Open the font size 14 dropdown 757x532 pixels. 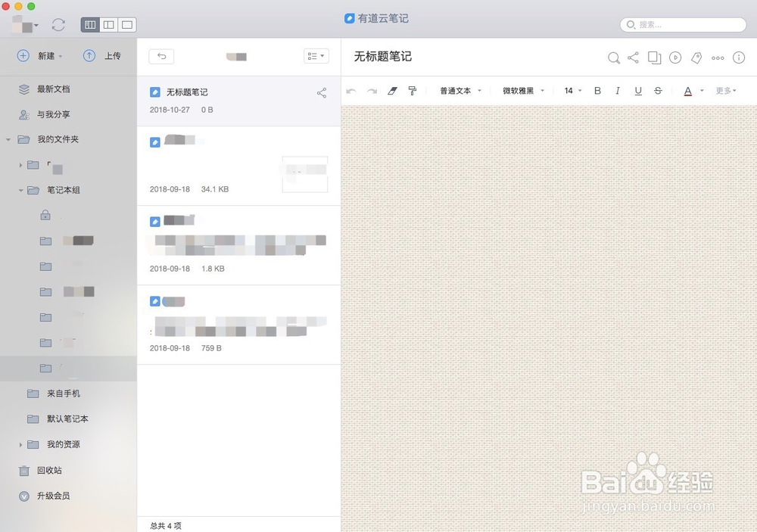click(x=572, y=90)
